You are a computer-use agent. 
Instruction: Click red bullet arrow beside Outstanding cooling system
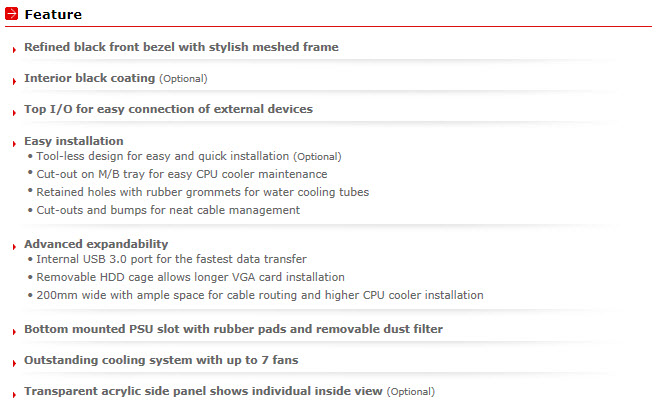pos(14,363)
